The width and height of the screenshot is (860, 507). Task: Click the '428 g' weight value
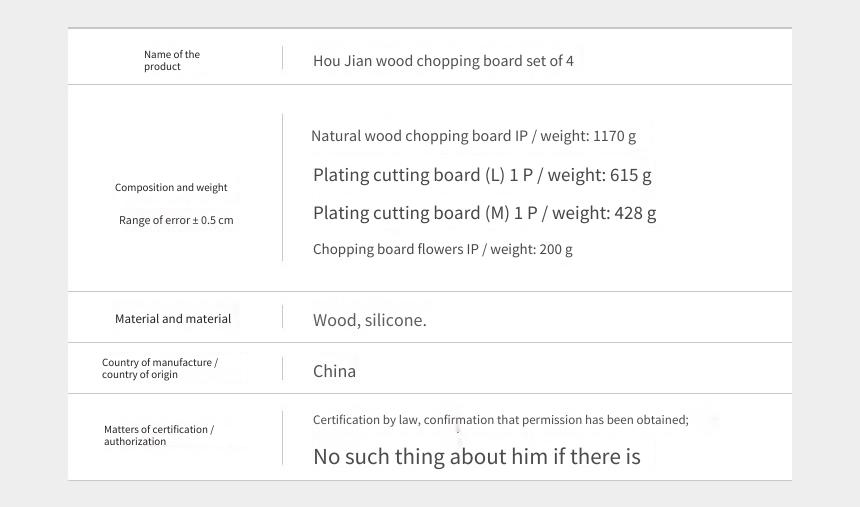coord(635,213)
